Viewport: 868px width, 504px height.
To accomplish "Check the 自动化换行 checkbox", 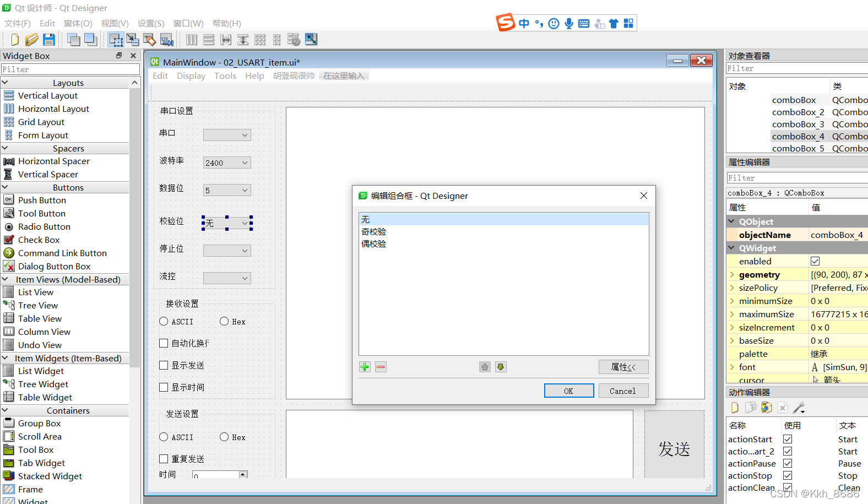I will (x=164, y=343).
